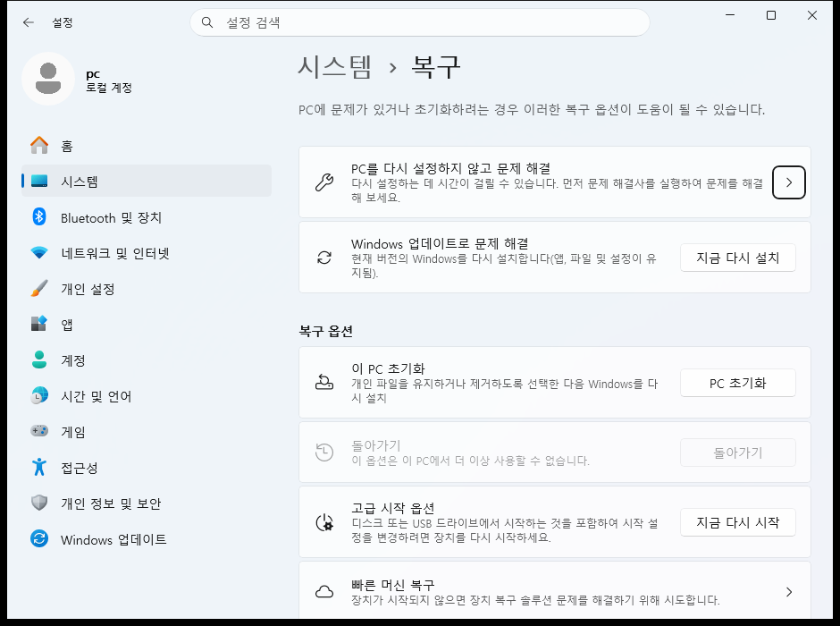This screenshot has width=840, height=626.
Task: Click the 빠른 머신 복구 cloud icon
Action: [x=324, y=592]
